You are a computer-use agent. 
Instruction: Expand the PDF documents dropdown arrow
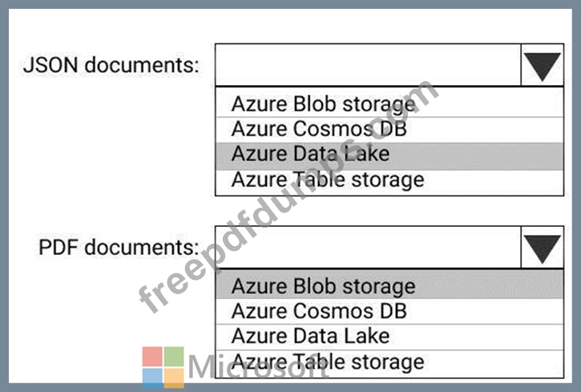pyautogui.click(x=542, y=248)
